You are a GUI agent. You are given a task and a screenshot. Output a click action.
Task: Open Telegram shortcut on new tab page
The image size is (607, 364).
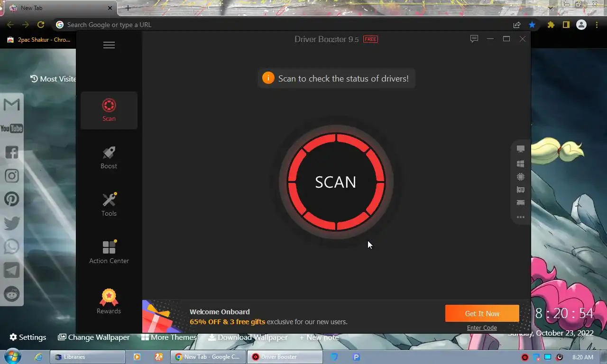(x=12, y=270)
